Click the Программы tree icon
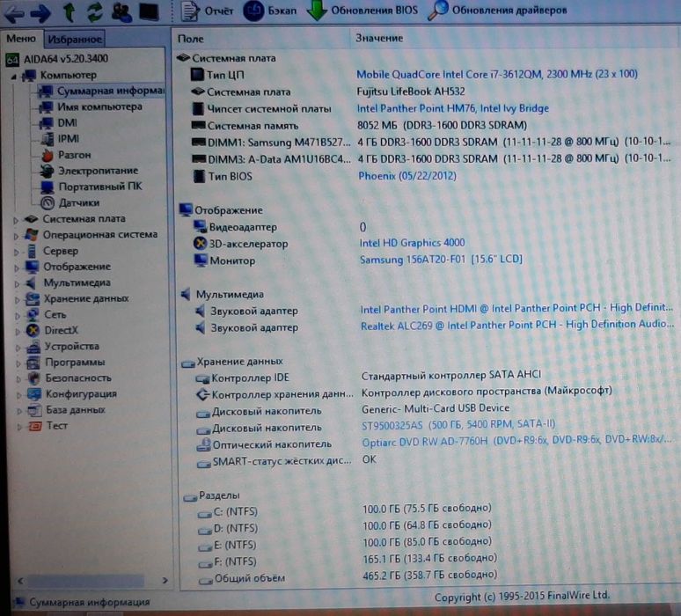Viewport: 681px width, 616px height. tap(34, 363)
